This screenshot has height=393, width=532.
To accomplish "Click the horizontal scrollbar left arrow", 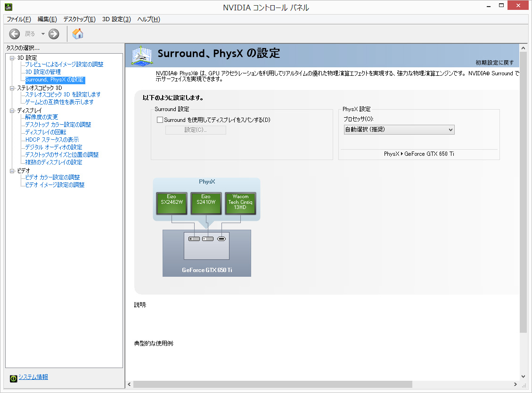I will coord(129,384).
